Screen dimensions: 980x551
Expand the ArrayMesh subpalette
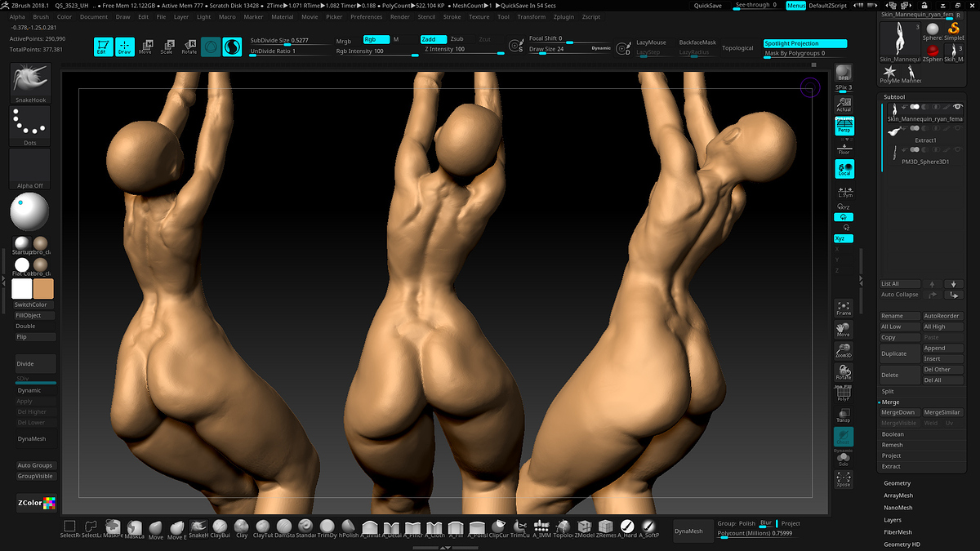898,495
